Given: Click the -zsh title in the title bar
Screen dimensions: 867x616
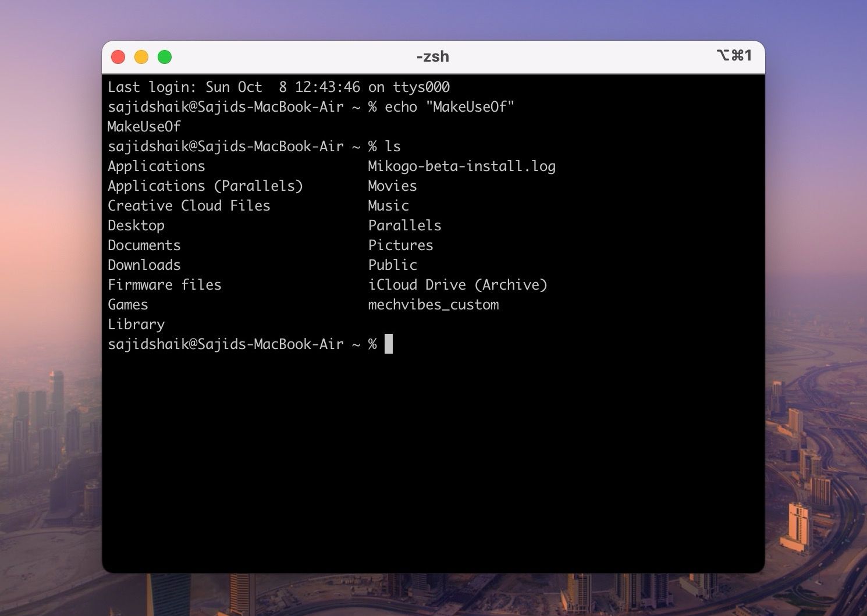Looking at the screenshot, I should coord(432,56).
